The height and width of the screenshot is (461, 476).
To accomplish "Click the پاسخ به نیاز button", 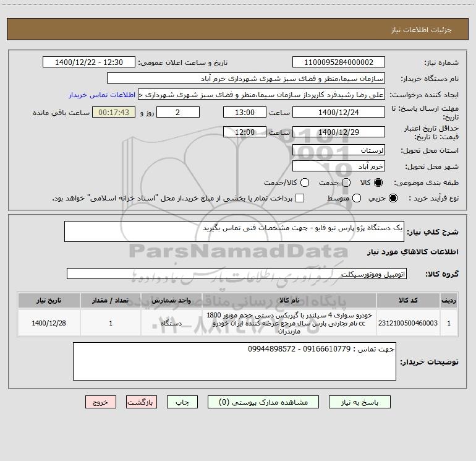I will (x=359, y=402).
